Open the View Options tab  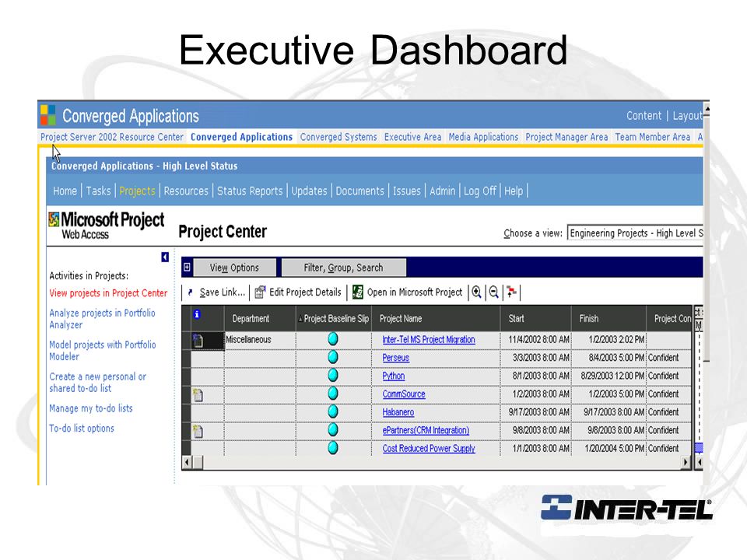point(234,268)
